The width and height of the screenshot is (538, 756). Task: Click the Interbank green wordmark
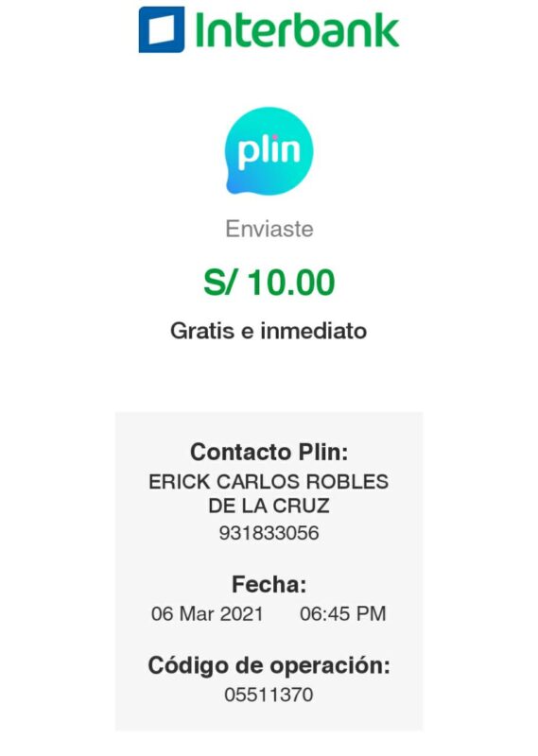297,29
